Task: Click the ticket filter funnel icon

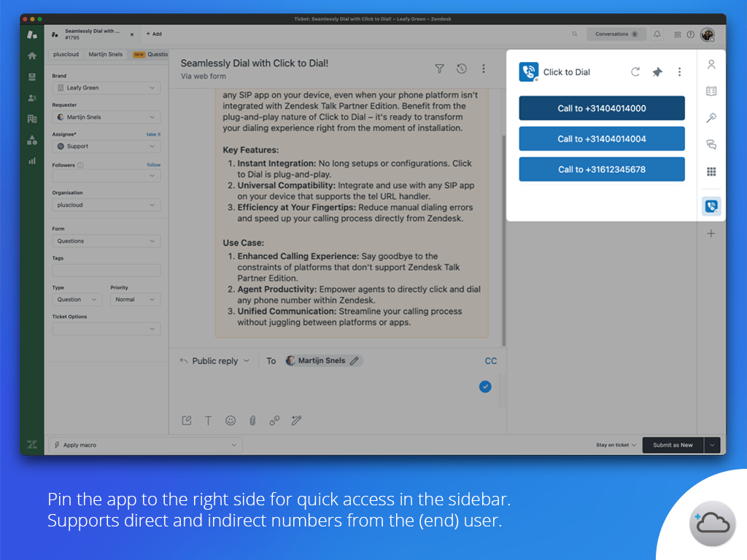Action: tap(439, 69)
